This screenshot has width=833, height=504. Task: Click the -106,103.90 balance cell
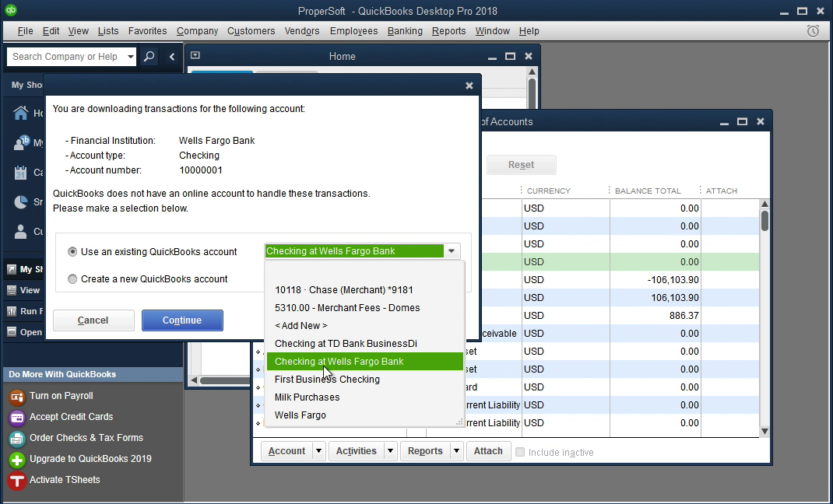click(655, 279)
